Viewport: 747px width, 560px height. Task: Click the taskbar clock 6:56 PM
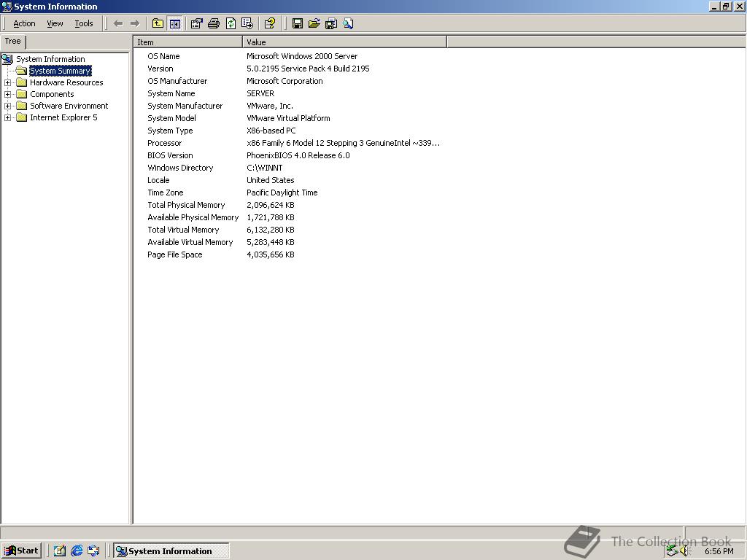tap(719, 551)
